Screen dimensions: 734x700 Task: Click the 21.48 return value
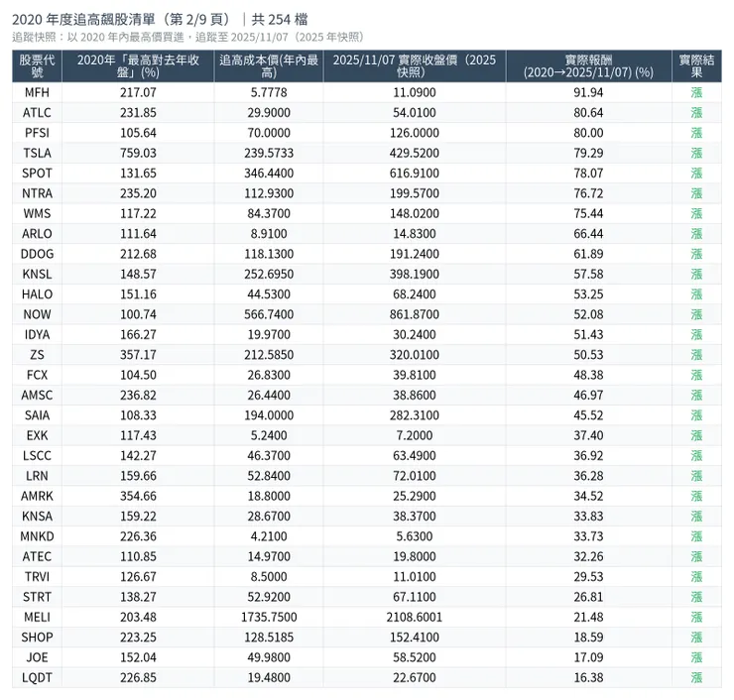[588, 617]
